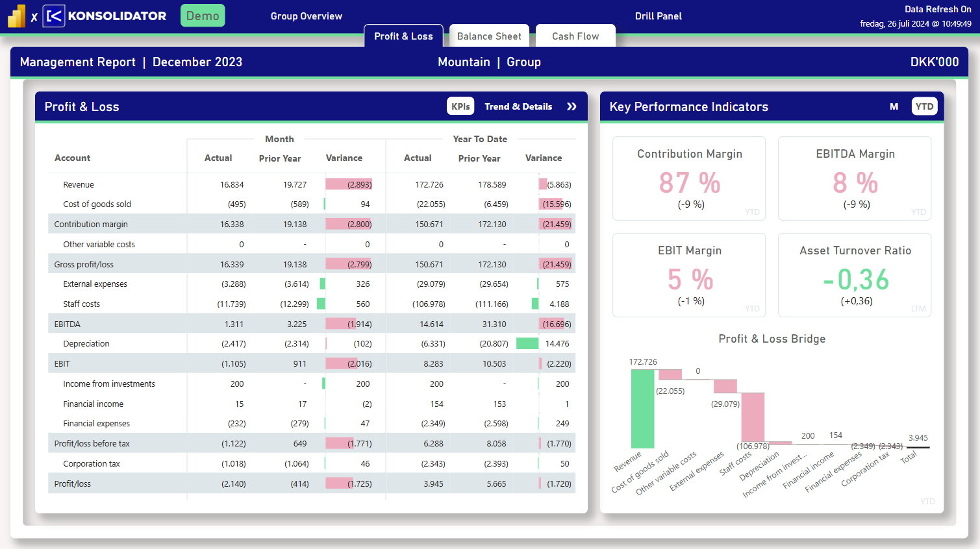Open the Group Overview page

(x=307, y=16)
